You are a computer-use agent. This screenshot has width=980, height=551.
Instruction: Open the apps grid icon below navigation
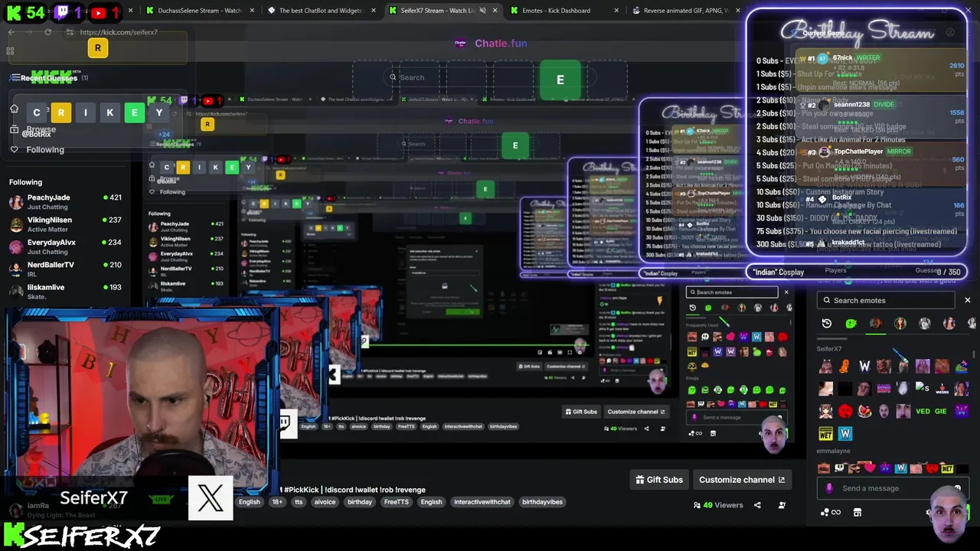(x=10, y=51)
